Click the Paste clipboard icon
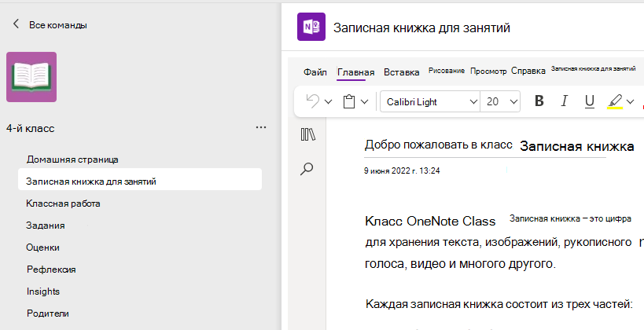 coord(348,101)
